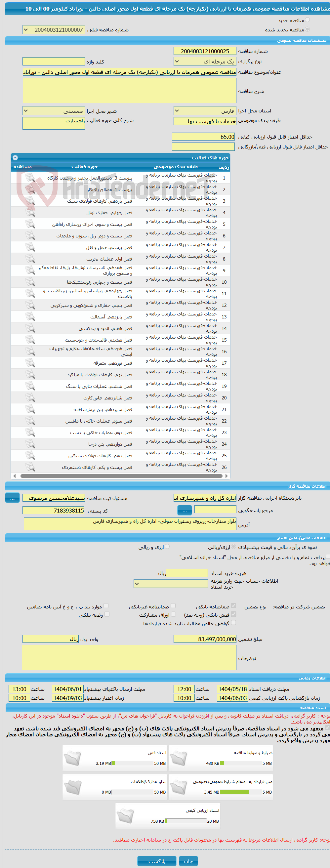Viewport: 330px width, 868px height.
Task: Select ارزی/ریالی radio option
Action: coord(233,547)
